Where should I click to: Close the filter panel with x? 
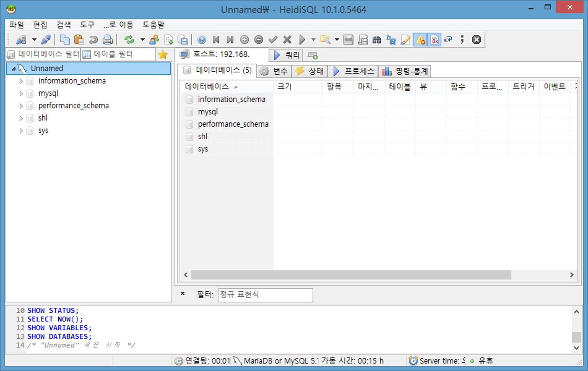tap(183, 294)
